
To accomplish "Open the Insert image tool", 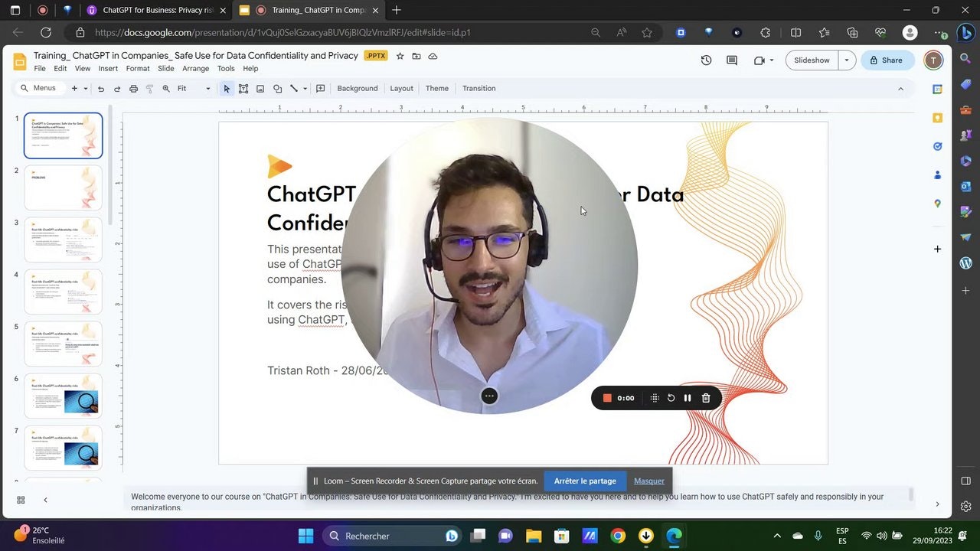I will click(260, 88).
